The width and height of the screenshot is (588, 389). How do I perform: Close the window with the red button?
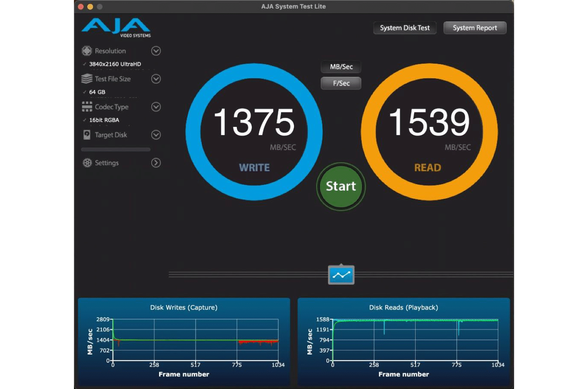[x=80, y=6]
